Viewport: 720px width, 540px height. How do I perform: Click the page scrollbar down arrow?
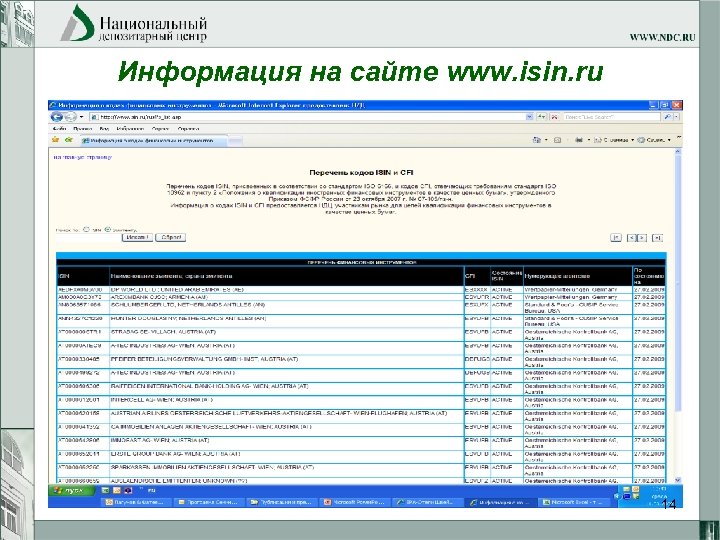point(678,480)
